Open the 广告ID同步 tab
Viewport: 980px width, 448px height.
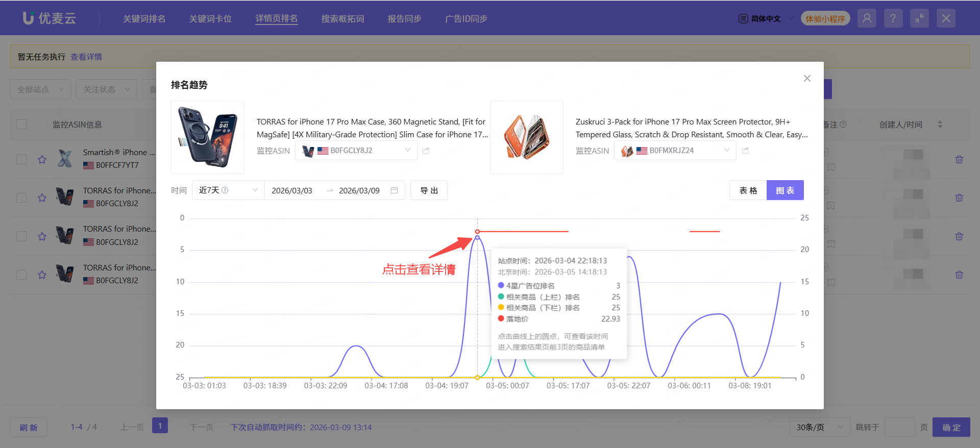466,18
